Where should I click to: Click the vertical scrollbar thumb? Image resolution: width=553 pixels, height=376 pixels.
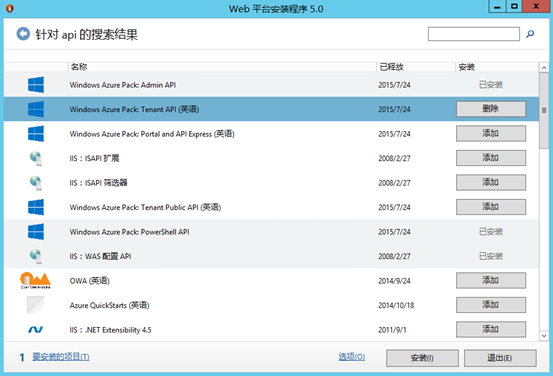[544, 110]
